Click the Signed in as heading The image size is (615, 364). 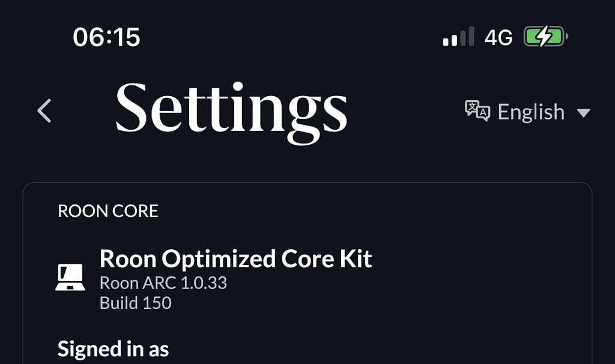(x=113, y=348)
